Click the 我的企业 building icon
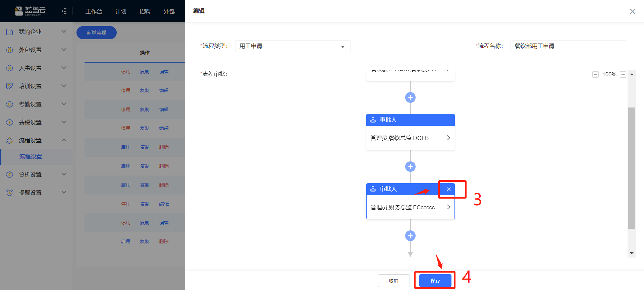Screen dimensions: 644x290 click(10, 32)
